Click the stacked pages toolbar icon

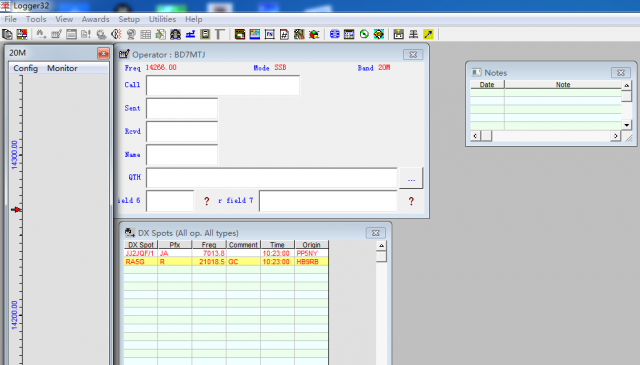click(7, 34)
